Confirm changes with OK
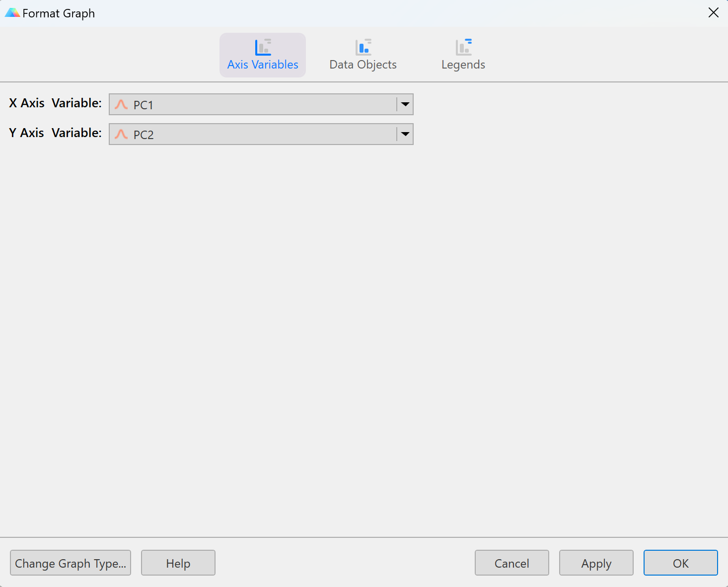This screenshot has height=587, width=728. [680, 563]
